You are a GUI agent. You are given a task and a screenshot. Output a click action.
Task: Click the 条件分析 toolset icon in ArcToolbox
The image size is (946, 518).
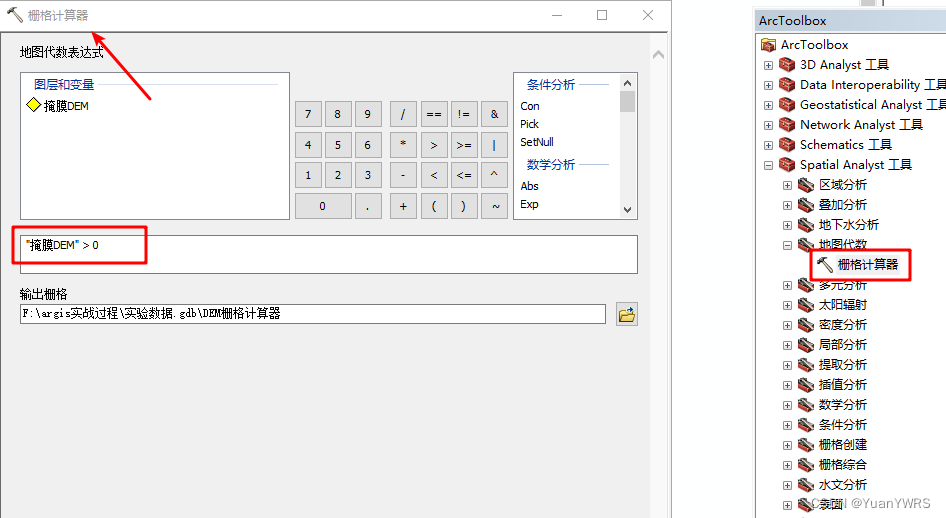click(x=806, y=425)
